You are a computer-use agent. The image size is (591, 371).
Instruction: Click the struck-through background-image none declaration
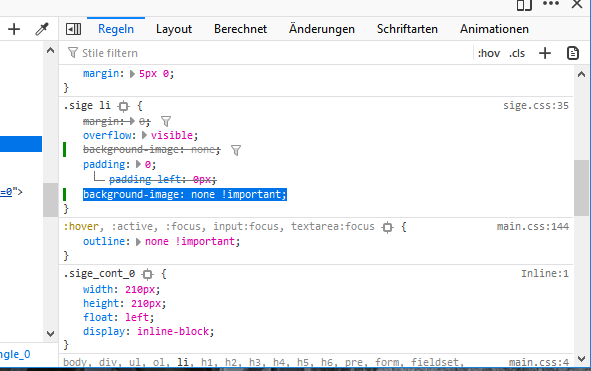pos(152,150)
